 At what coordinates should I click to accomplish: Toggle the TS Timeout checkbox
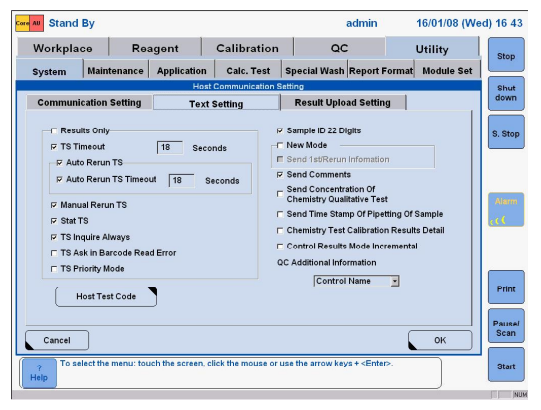click(54, 147)
